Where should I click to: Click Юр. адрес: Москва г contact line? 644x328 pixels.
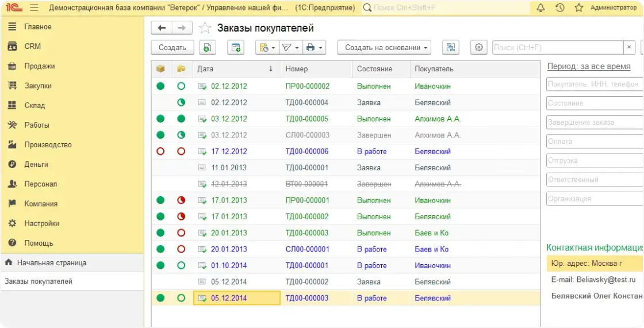[x=595, y=262]
